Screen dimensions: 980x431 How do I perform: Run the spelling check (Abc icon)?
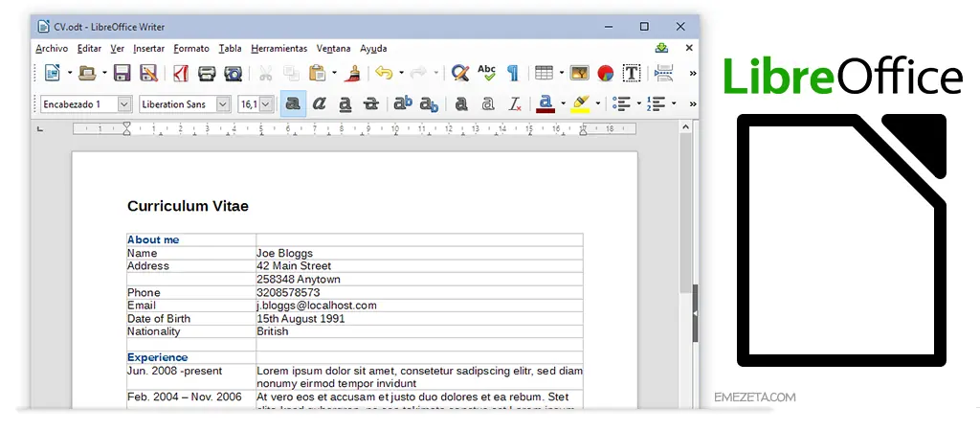coord(487,73)
